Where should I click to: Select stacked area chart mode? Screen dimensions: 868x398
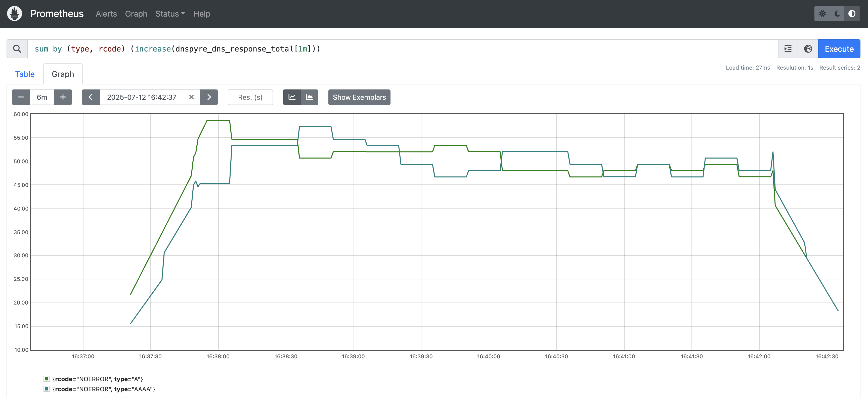[x=310, y=97]
